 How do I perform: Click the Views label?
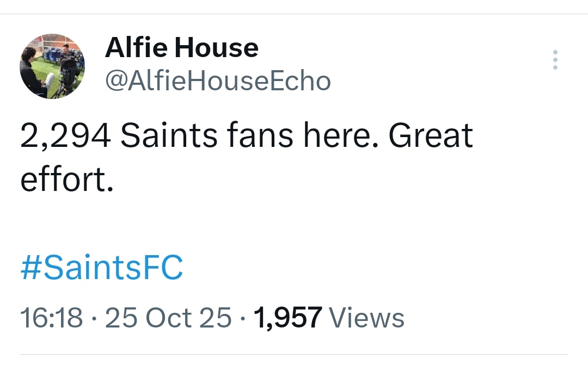tap(367, 318)
